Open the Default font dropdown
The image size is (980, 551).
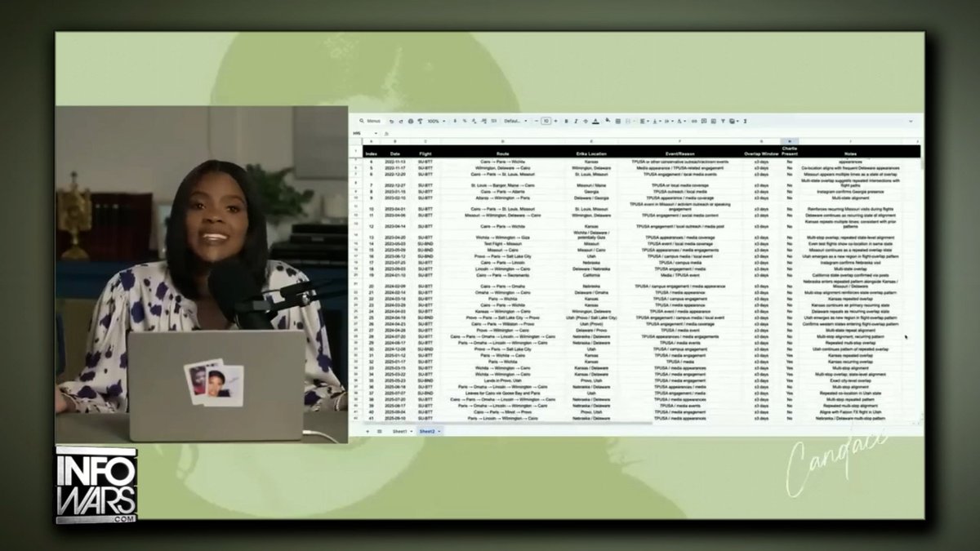click(516, 122)
